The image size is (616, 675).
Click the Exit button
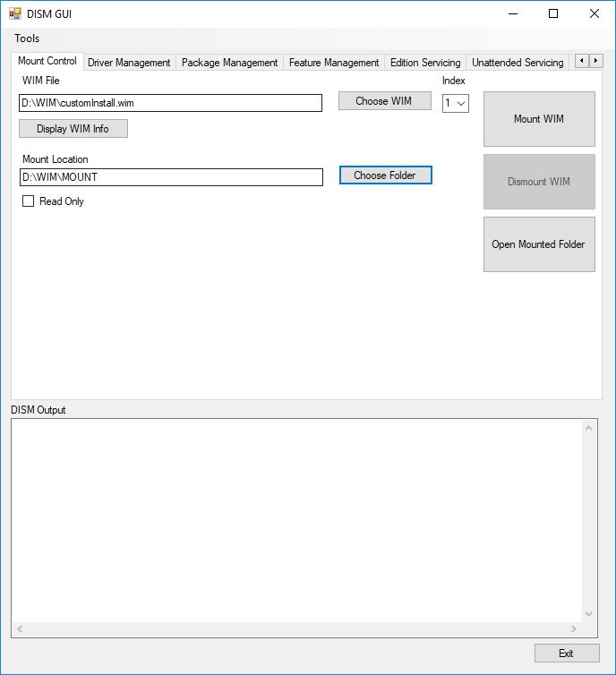[567, 653]
